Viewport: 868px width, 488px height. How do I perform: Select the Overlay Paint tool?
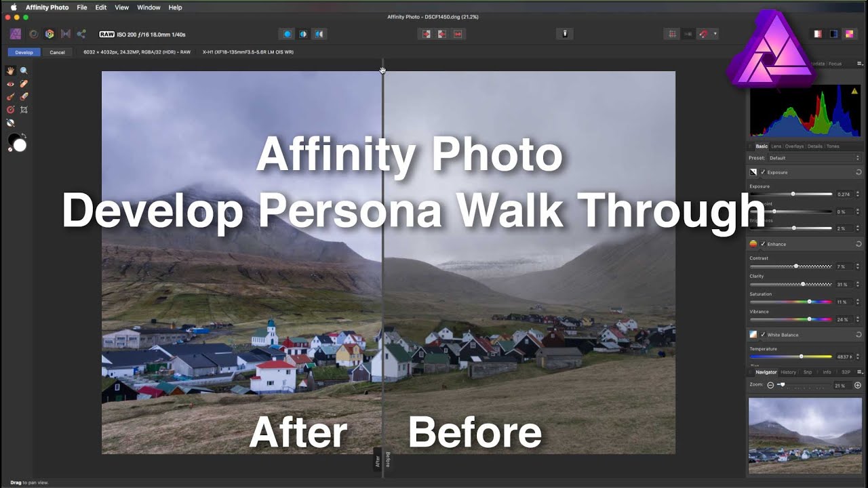coord(11,97)
